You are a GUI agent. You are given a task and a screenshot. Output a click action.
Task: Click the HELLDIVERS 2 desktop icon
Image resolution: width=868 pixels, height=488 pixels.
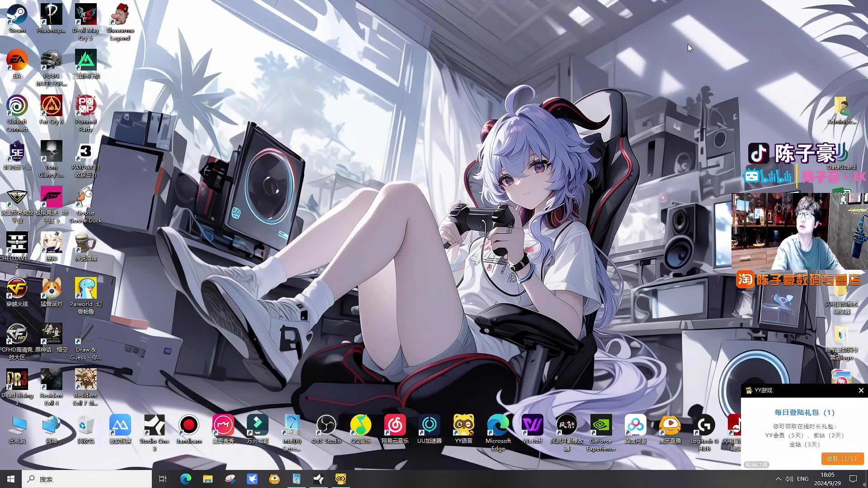[17, 250]
